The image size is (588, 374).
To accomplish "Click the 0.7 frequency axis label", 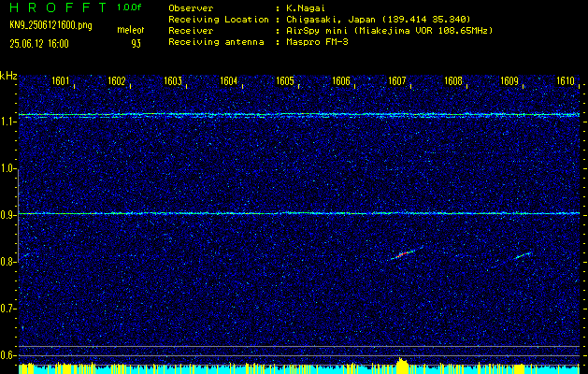I will (7, 309).
